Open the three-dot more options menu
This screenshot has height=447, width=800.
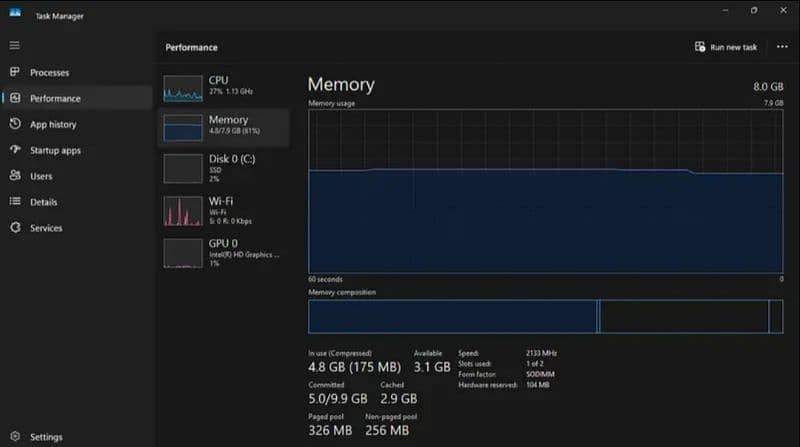782,47
